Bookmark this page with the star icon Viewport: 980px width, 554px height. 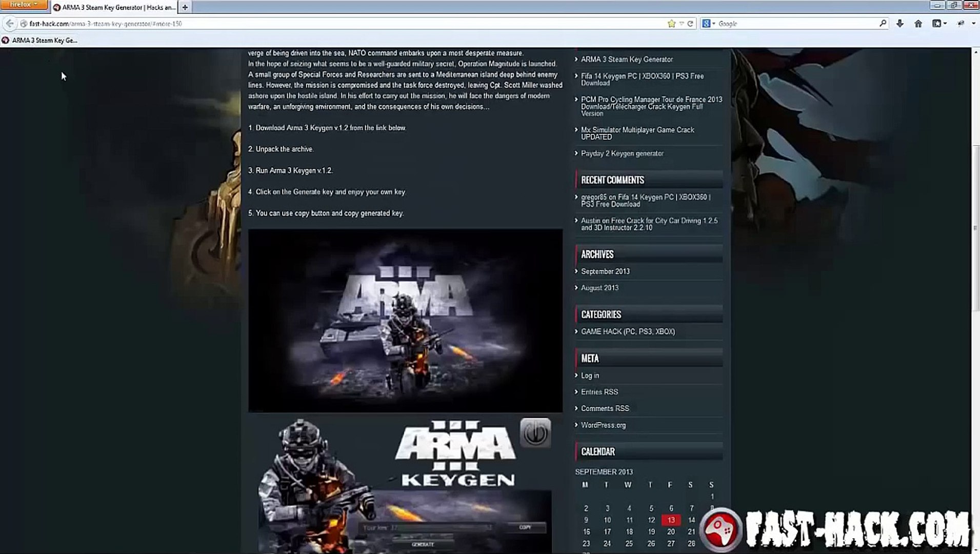pyautogui.click(x=671, y=24)
